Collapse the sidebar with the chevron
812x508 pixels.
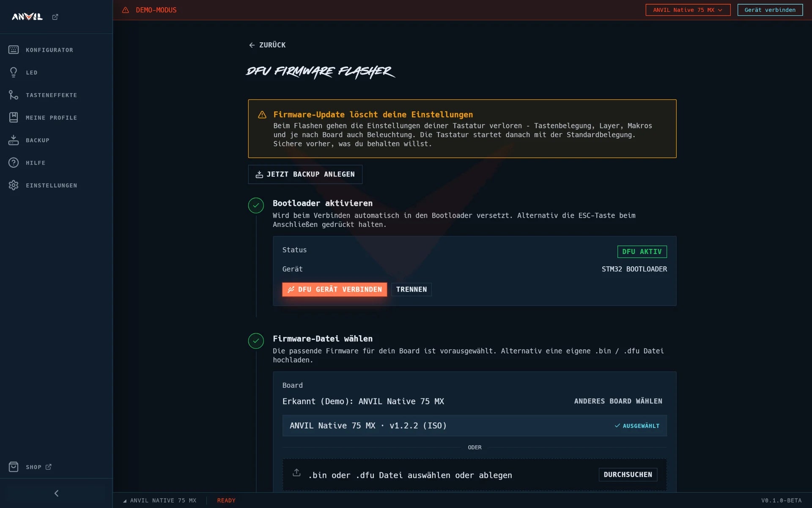(x=56, y=493)
